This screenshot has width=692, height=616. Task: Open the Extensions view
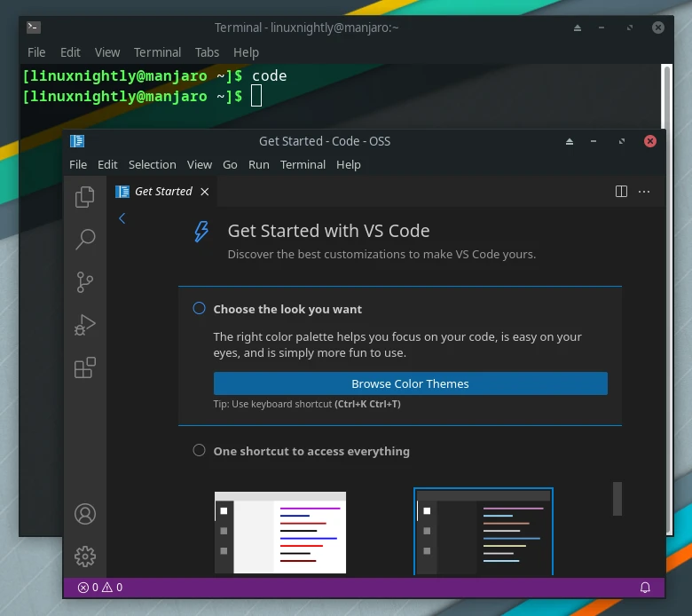(85, 367)
